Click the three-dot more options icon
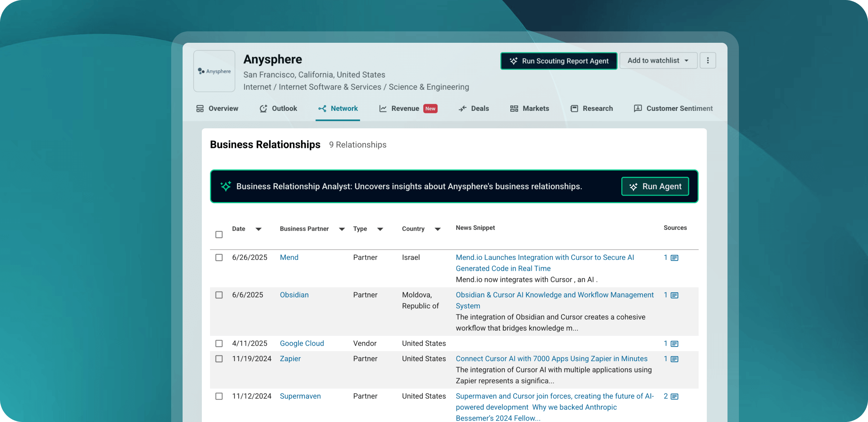This screenshot has width=868, height=422. [x=708, y=61]
